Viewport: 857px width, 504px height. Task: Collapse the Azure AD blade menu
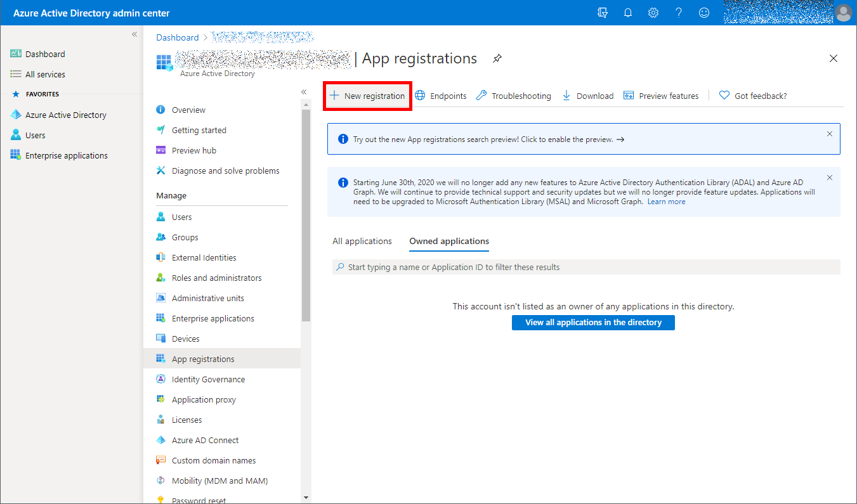(304, 92)
